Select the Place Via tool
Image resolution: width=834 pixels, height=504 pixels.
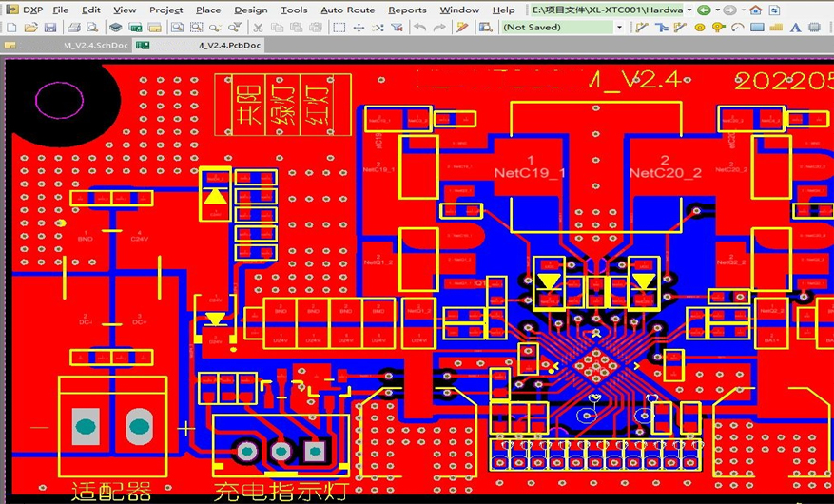718,28
